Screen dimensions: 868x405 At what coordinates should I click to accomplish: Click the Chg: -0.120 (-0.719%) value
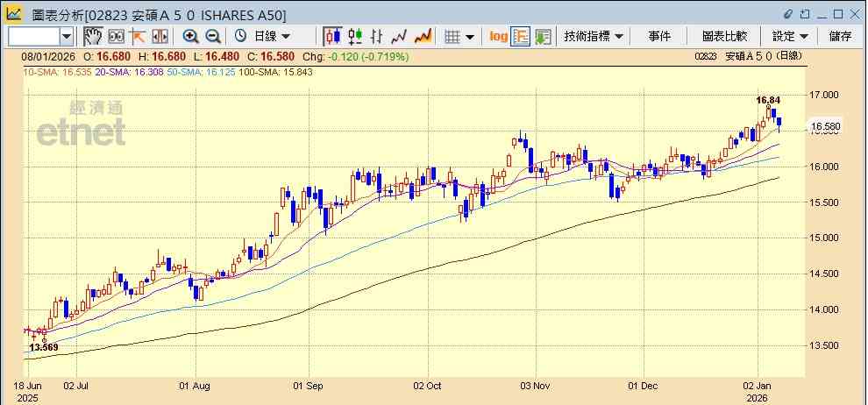pos(356,56)
